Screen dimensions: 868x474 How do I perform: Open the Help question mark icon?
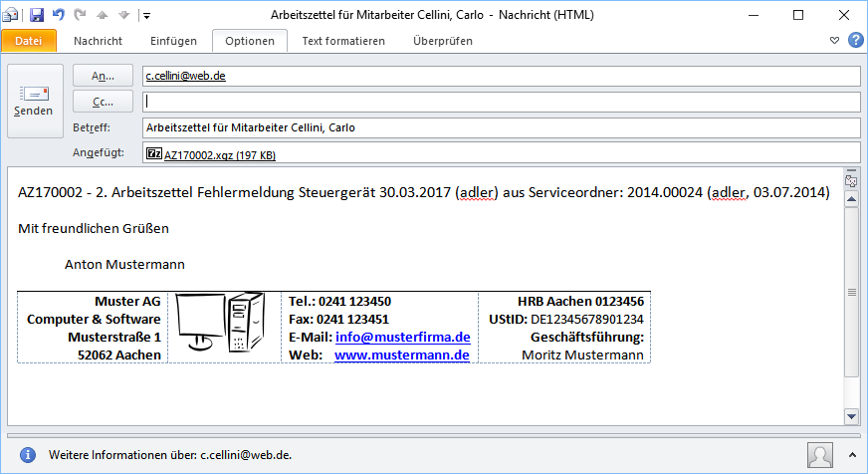(855, 40)
